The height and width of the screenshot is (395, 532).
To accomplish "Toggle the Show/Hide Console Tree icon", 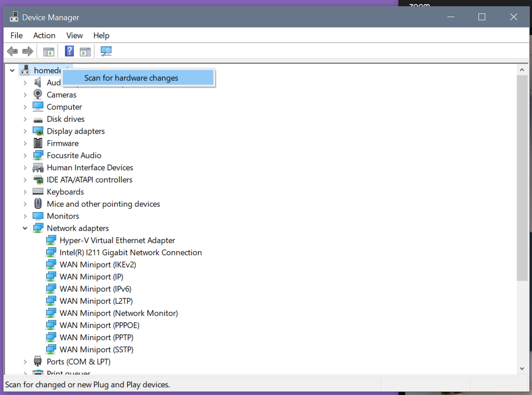I will point(49,51).
